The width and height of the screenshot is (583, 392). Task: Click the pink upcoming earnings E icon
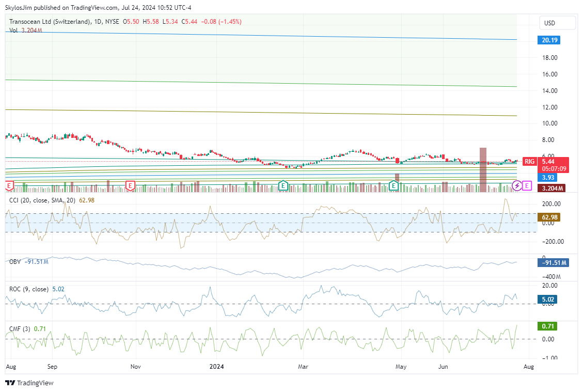coord(527,185)
